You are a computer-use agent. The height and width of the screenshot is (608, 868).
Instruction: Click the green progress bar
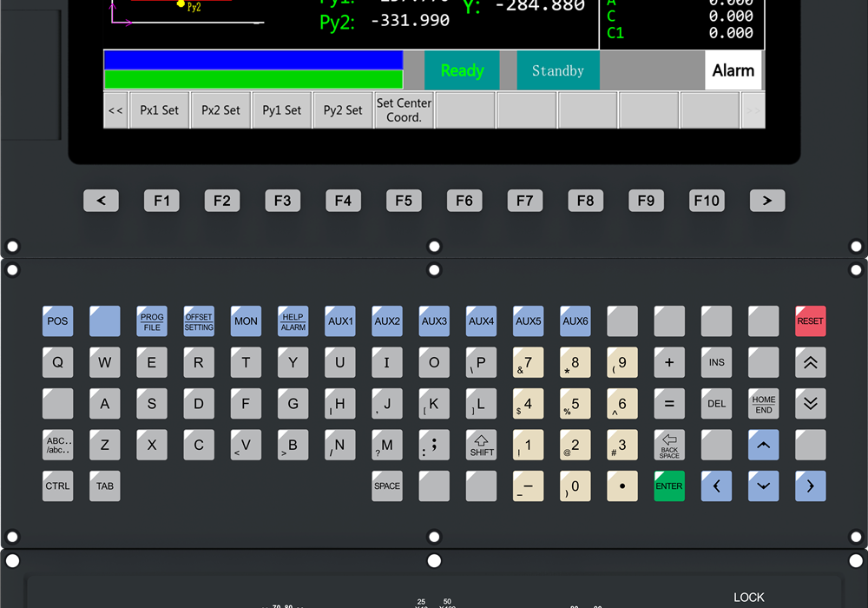(x=253, y=80)
